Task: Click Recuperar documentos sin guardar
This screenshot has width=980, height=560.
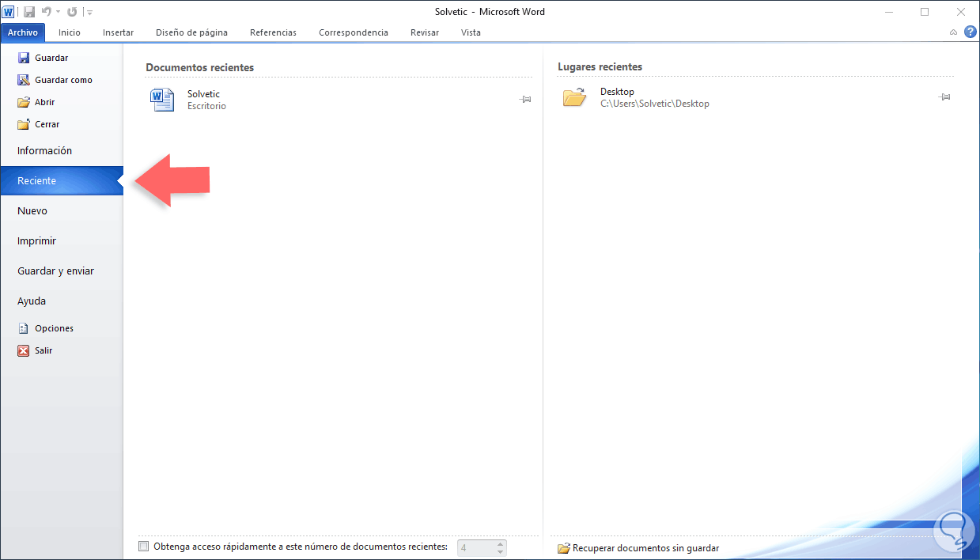Action: click(x=638, y=548)
